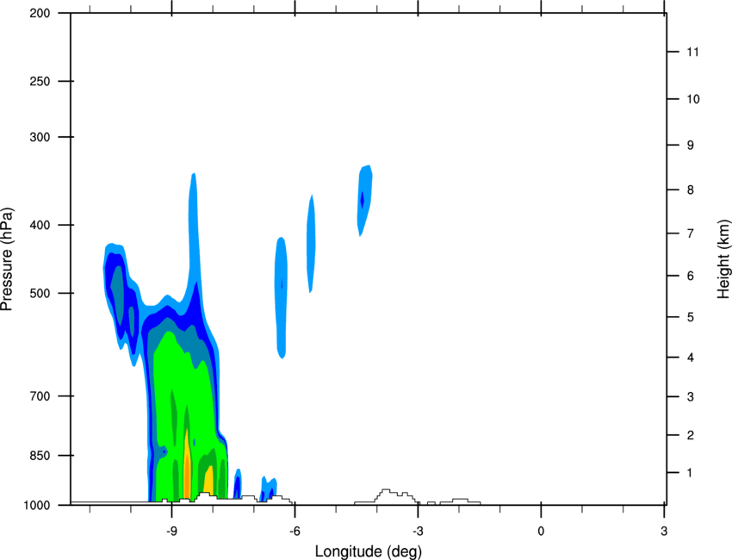This screenshot has width=732, height=560.
Task: Select the 300 pressure tick label
Action: click(40, 137)
